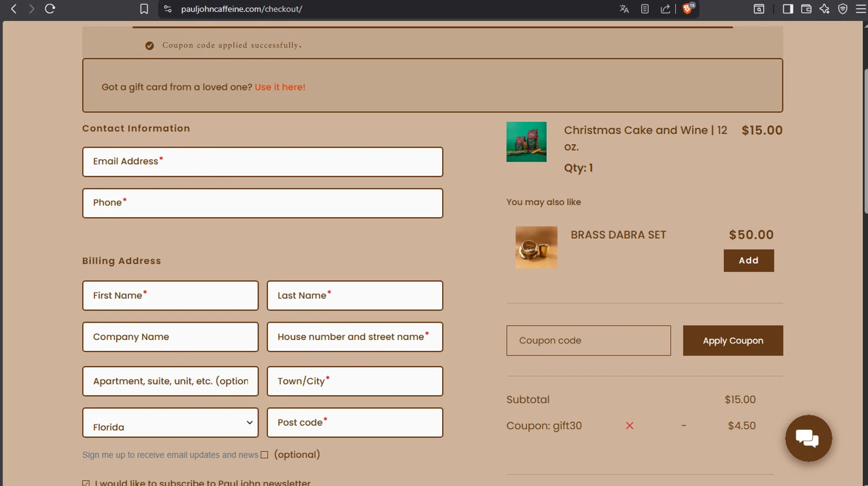Click the browser forward arrow

point(32,9)
